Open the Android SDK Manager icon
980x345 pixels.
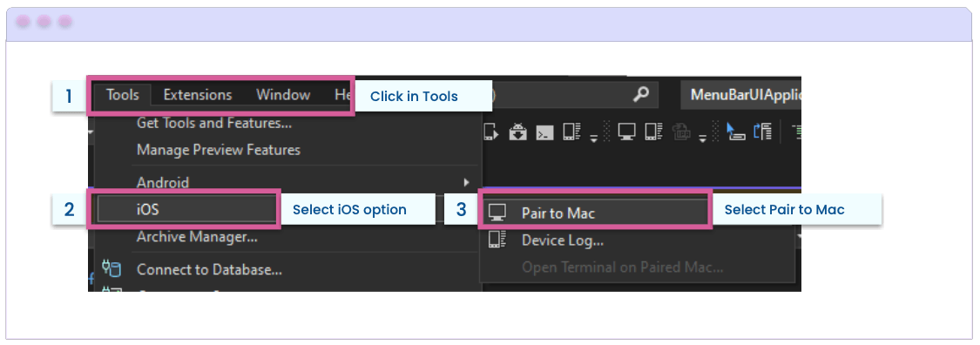tap(518, 132)
